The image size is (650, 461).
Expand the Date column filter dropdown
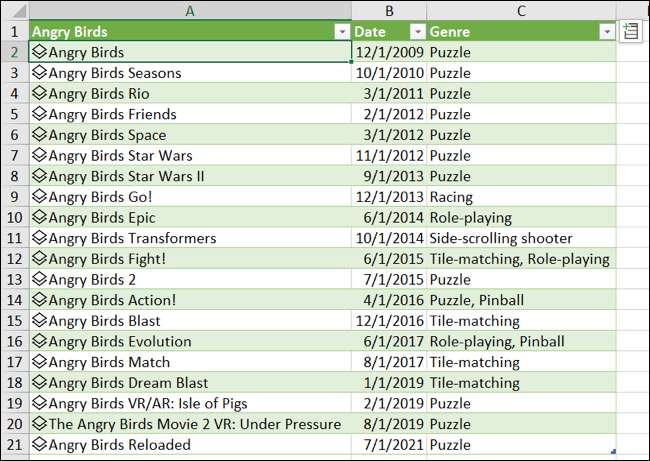click(416, 32)
